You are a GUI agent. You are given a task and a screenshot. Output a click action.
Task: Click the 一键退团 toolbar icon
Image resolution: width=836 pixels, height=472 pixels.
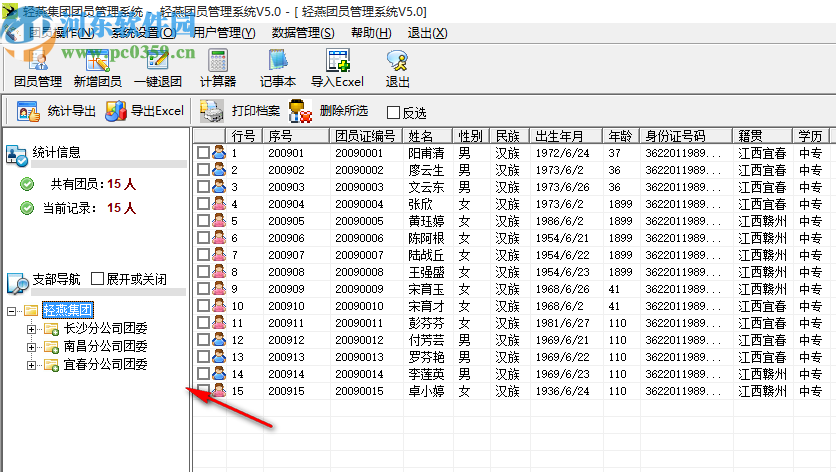(x=158, y=61)
